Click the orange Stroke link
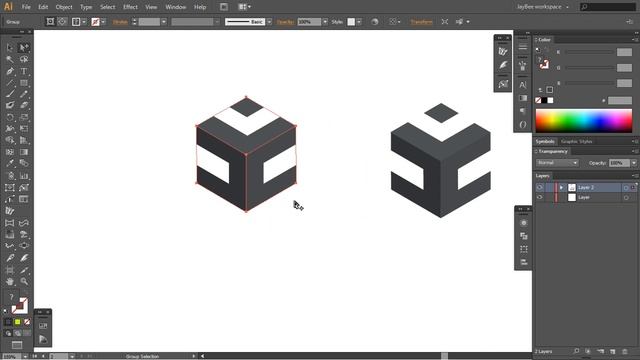This screenshot has width=640, height=360. 120,22
